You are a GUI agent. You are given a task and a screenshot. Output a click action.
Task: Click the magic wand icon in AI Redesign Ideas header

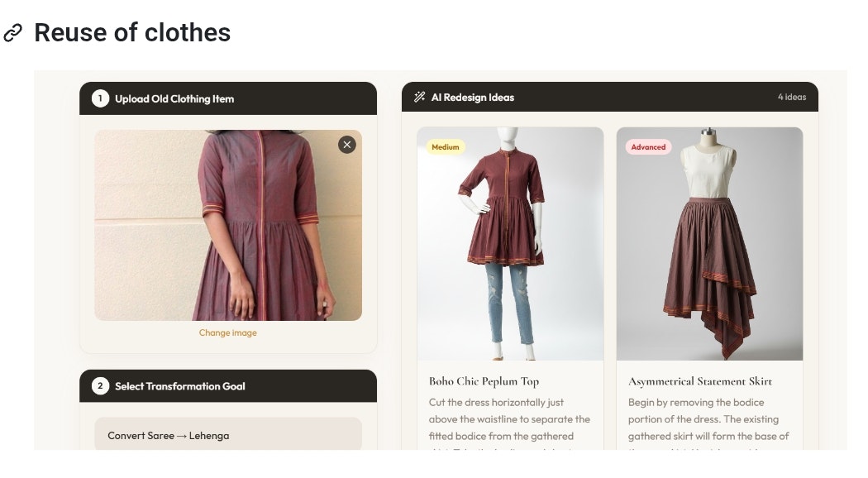click(418, 97)
